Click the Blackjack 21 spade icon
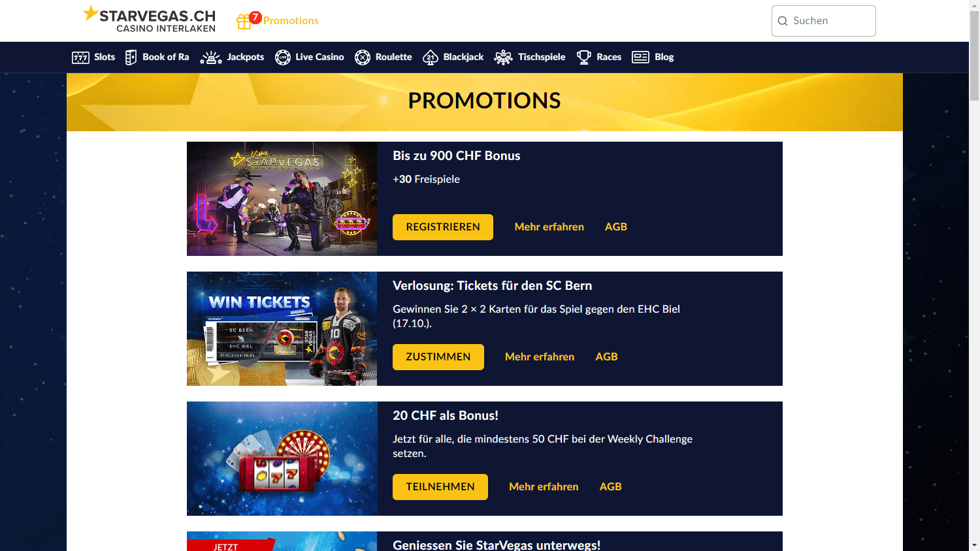 431,57
